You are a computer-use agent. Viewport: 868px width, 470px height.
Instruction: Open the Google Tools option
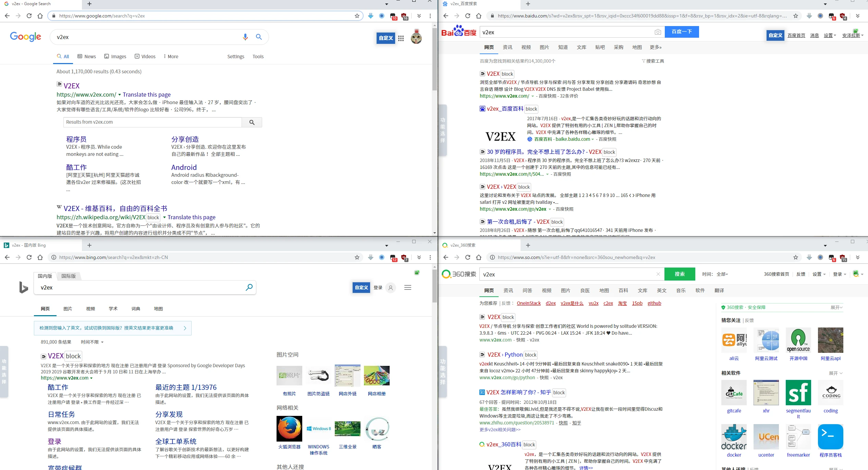(258, 57)
